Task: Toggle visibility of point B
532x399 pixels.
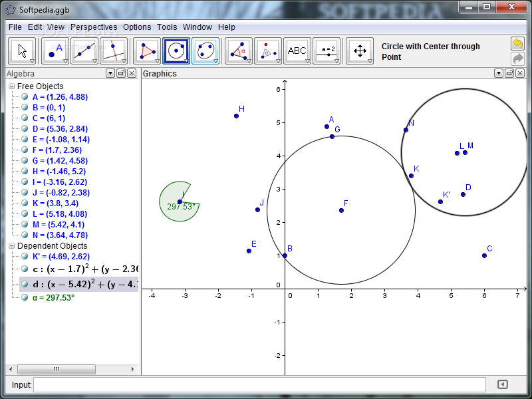Action: pyautogui.click(x=25, y=107)
